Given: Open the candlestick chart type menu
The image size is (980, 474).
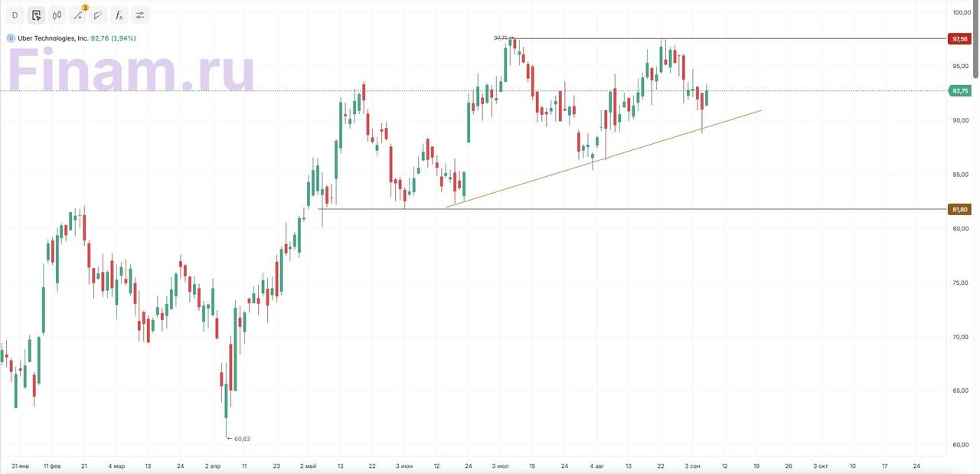Looking at the screenshot, I should 57,15.
